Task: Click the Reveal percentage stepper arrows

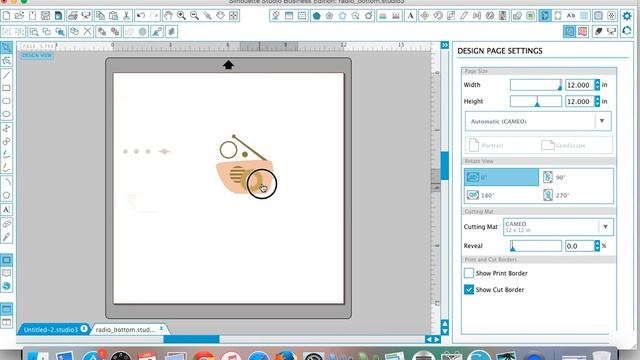Action: pos(597,246)
